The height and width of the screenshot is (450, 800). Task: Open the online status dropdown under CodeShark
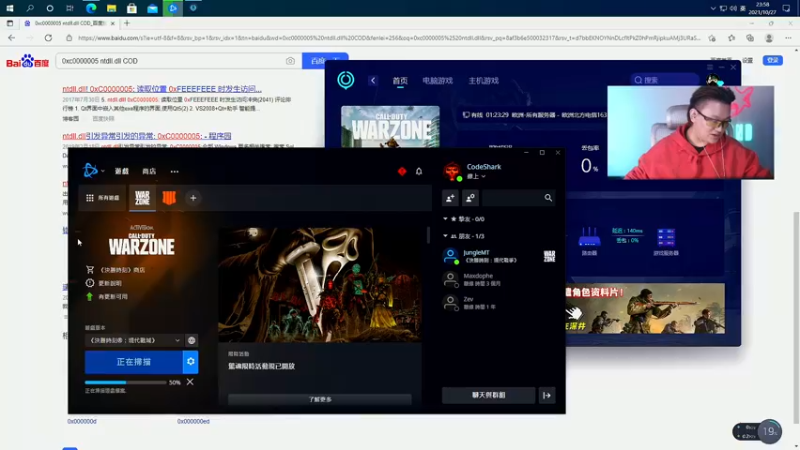click(476, 177)
